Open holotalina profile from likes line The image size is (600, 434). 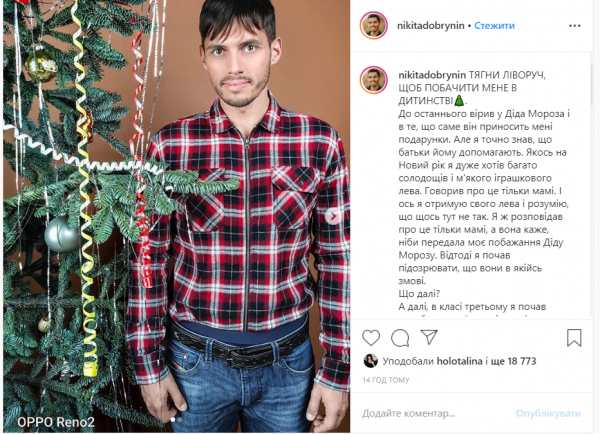459,361
